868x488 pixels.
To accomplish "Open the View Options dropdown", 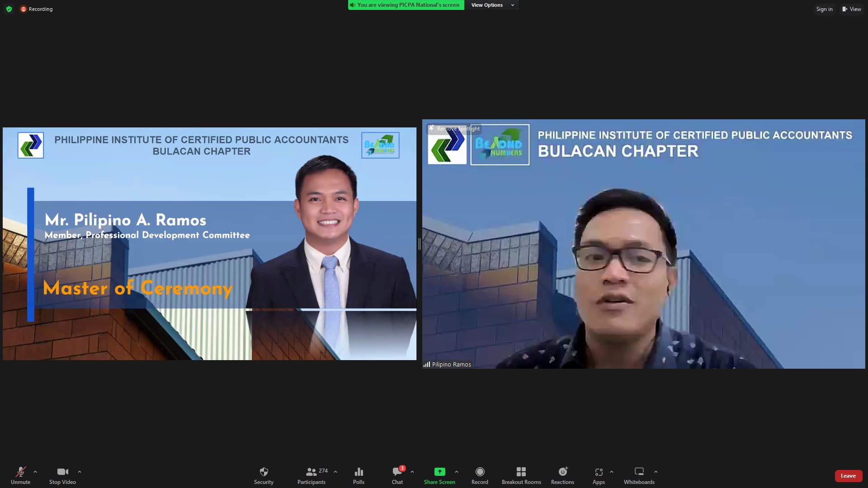I will click(x=492, y=5).
